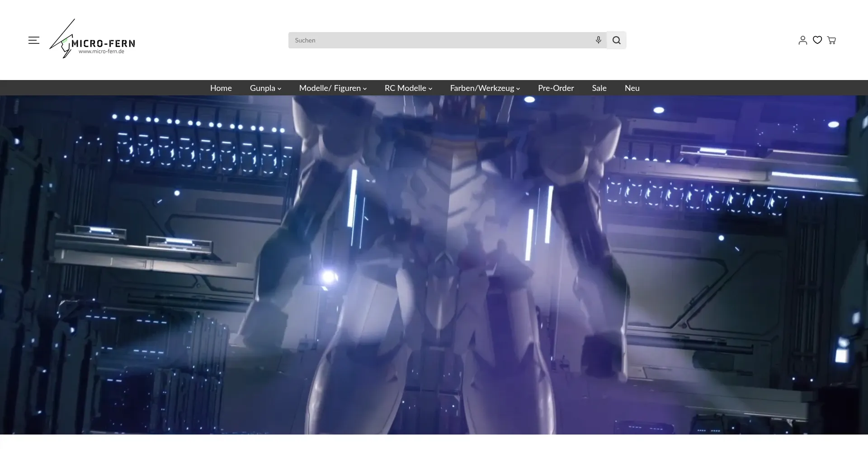Click the chevron arrow beside RC Modelle
This screenshot has width=868, height=449.
point(430,89)
